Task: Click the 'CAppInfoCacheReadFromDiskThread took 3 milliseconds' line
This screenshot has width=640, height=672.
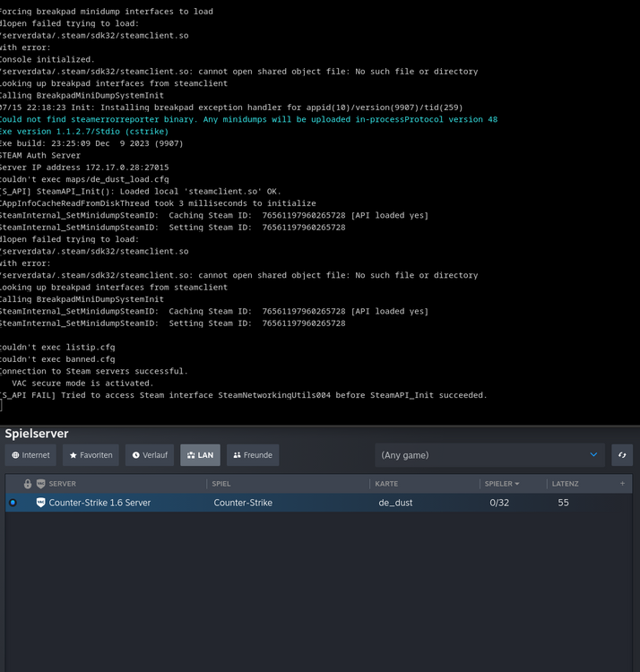Action: (x=158, y=203)
